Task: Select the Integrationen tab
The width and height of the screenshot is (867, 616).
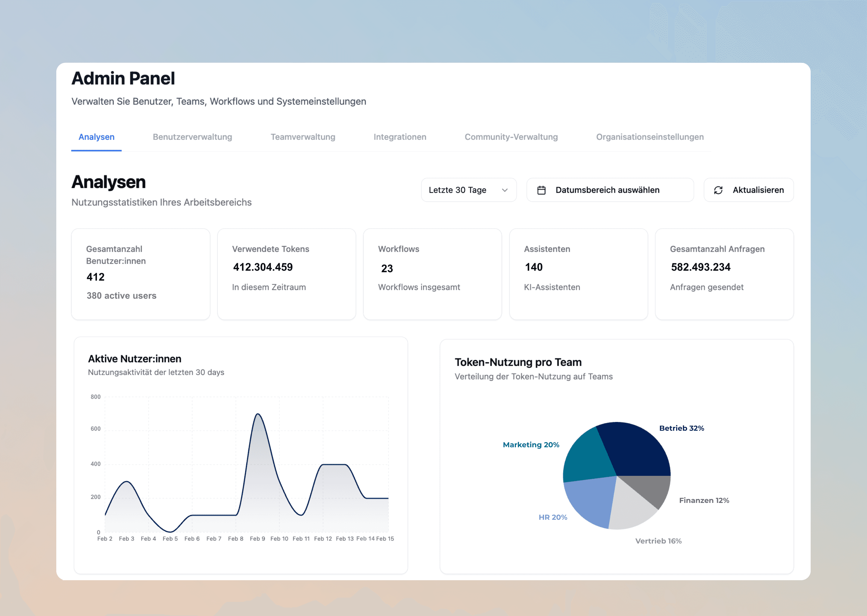Action: click(x=400, y=137)
